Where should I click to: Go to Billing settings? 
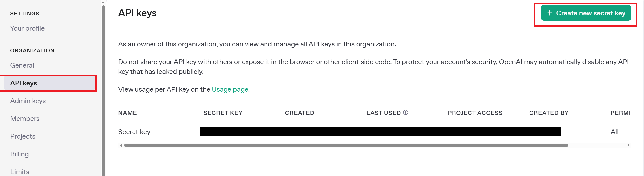pos(19,154)
